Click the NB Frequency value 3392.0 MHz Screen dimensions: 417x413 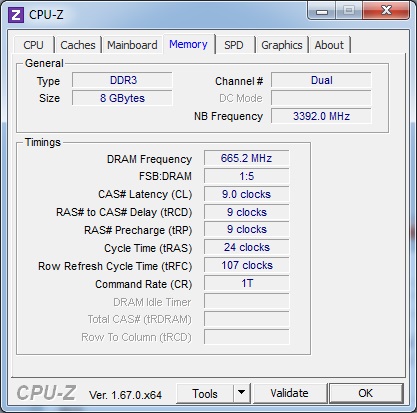(321, 116)
